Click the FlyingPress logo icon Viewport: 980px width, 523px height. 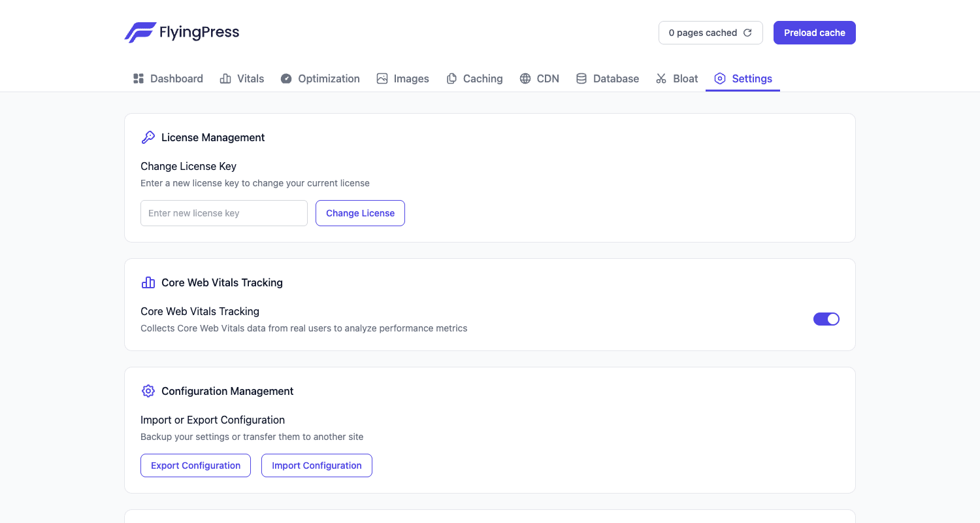click(140, 33)
